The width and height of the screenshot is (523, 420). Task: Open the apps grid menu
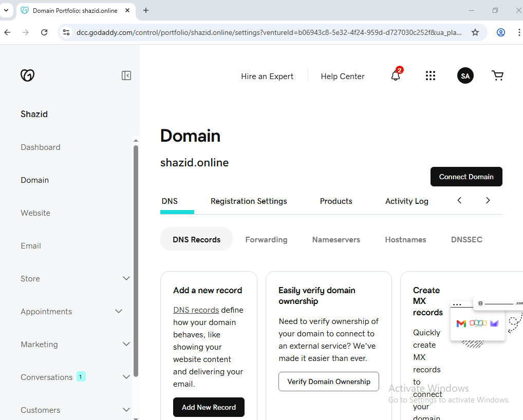pyautogui.click(x=431, y=75)
